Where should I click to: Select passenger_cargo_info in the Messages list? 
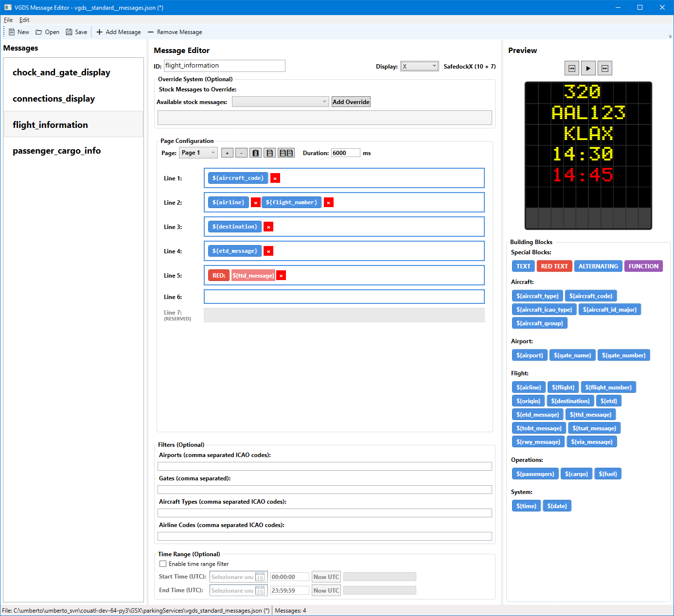coord(57,151)
